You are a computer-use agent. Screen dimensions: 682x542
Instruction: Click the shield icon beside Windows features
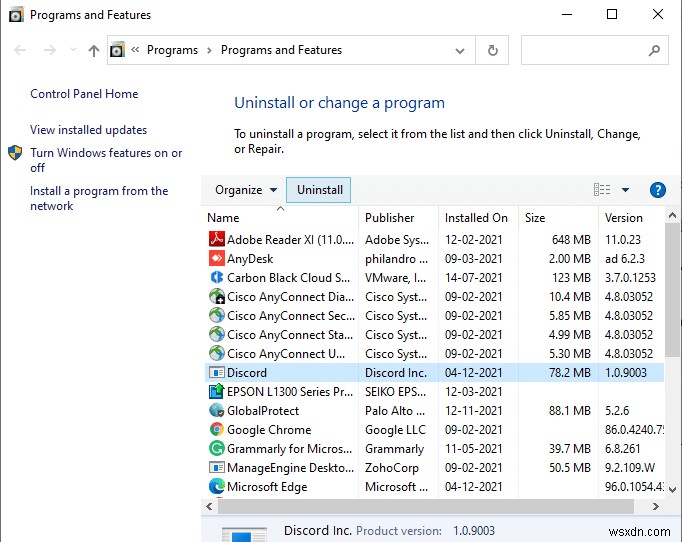tap(15, 153)
